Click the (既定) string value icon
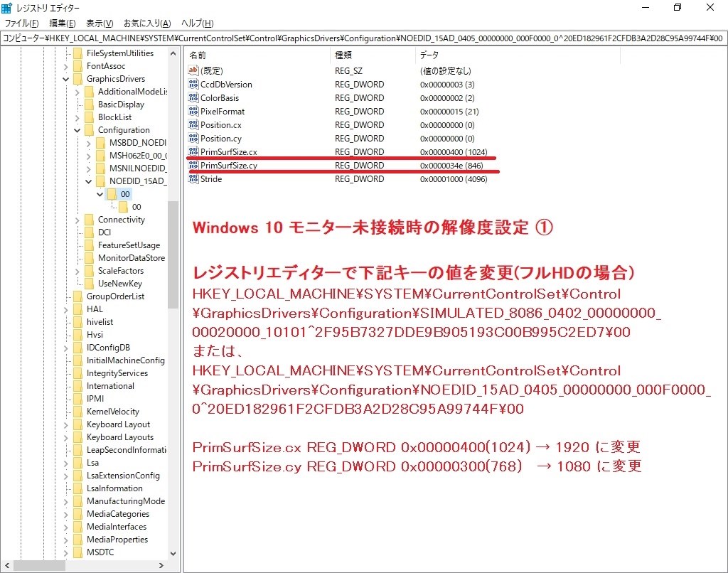Viewport: 728px width, 573px height. pos(193,70)
